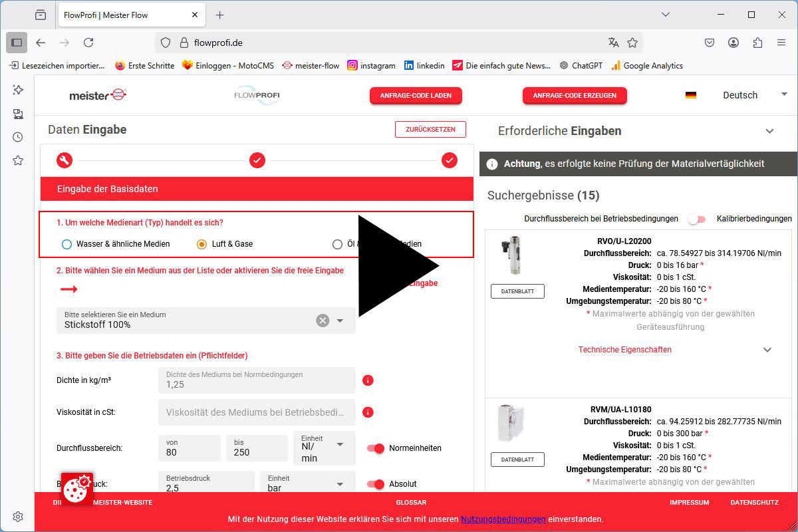Open DATENBLATT for RVO/U-L20200
Viewport: 798px width, 532px height.
[517, 291]
